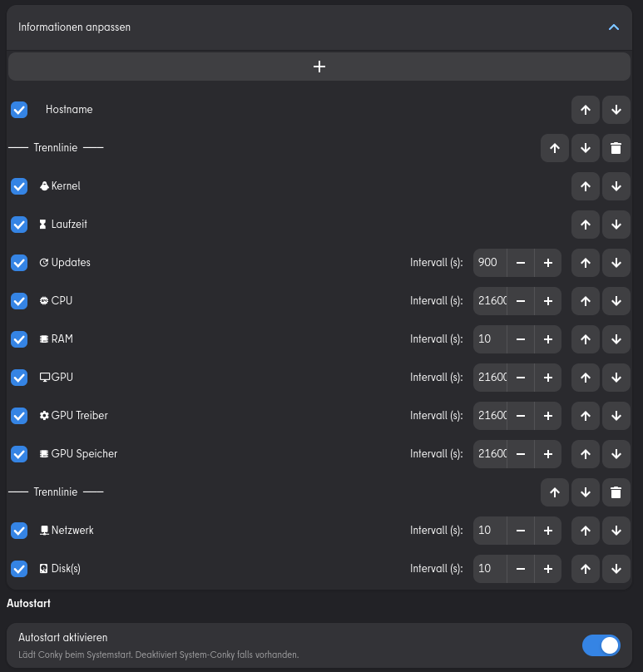This screenshot has height=672, width=643.
Task: Decrease Netzwerk interval with minus
Action: [520, 531]
